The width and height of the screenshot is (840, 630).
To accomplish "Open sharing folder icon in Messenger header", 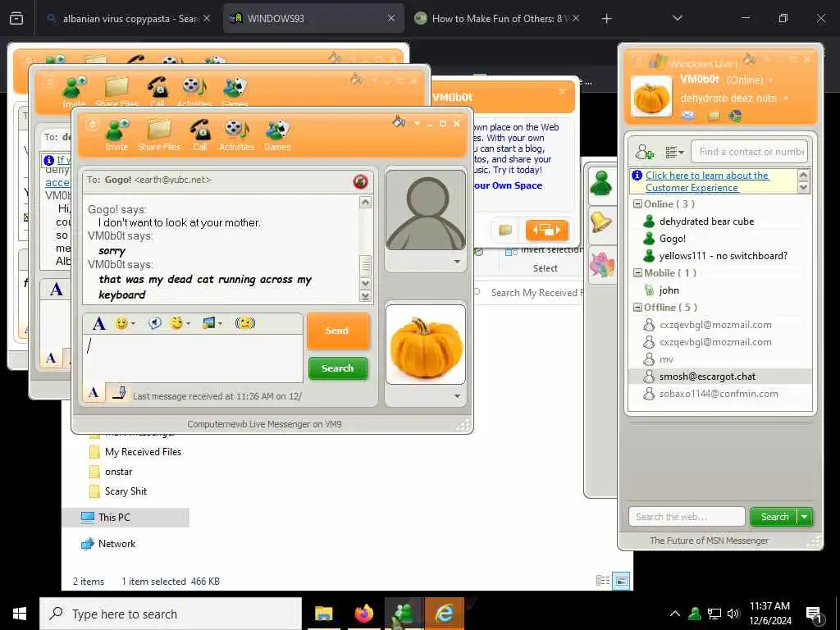I will [x=714, y=116].
